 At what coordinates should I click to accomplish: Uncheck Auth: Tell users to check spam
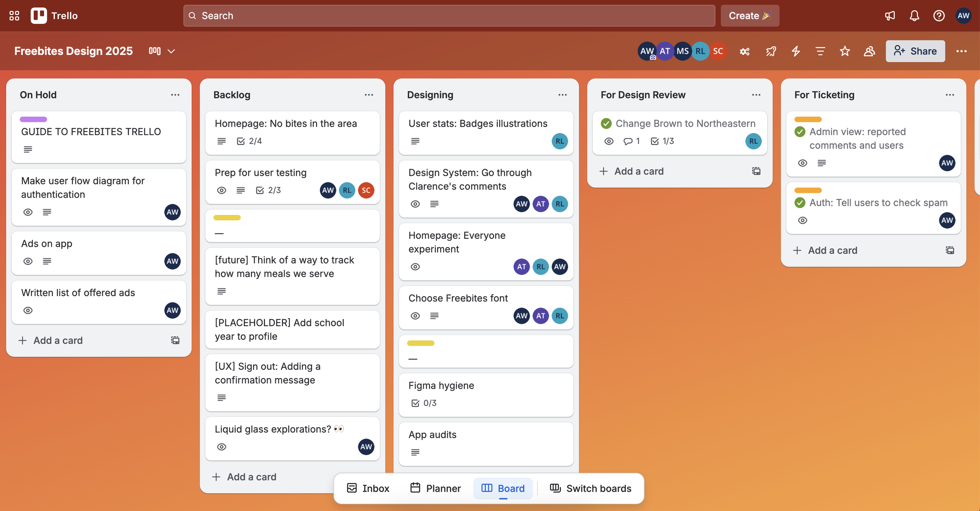[x=800, y=203]
